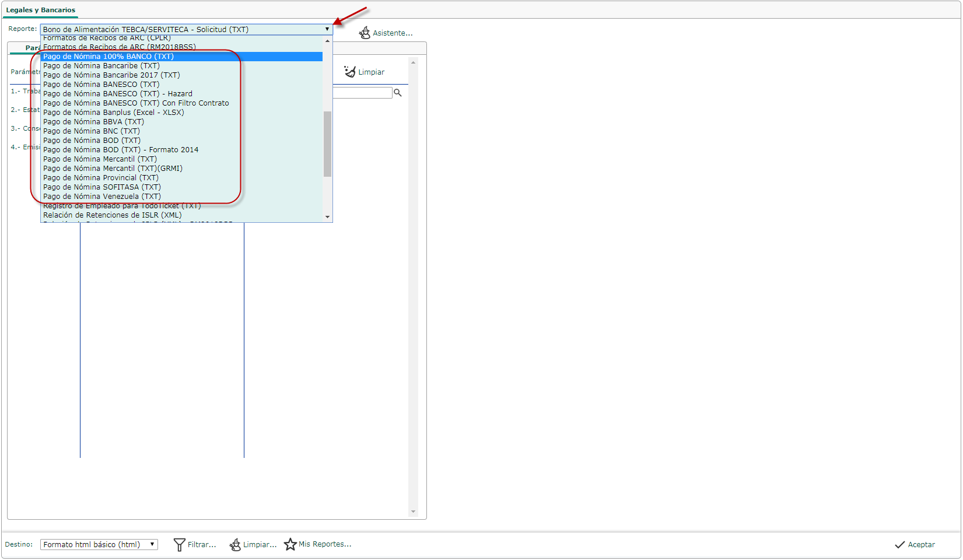Select Relación de Retenciones de ISLR (XML)
Screen dimensions: 963x560
pyautogui.click(x=112, y=215)
